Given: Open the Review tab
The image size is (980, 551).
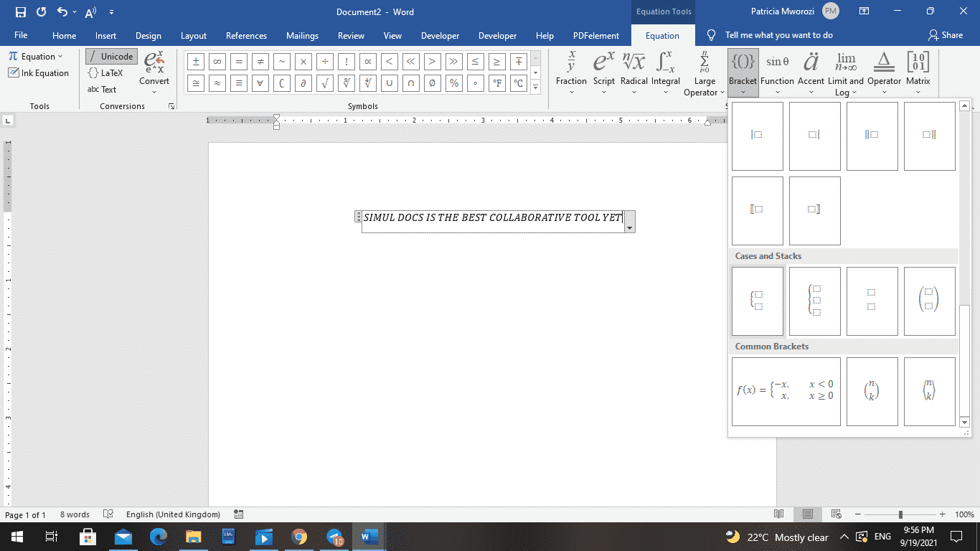Looking at the screenshot, I should tap(351, 34).
